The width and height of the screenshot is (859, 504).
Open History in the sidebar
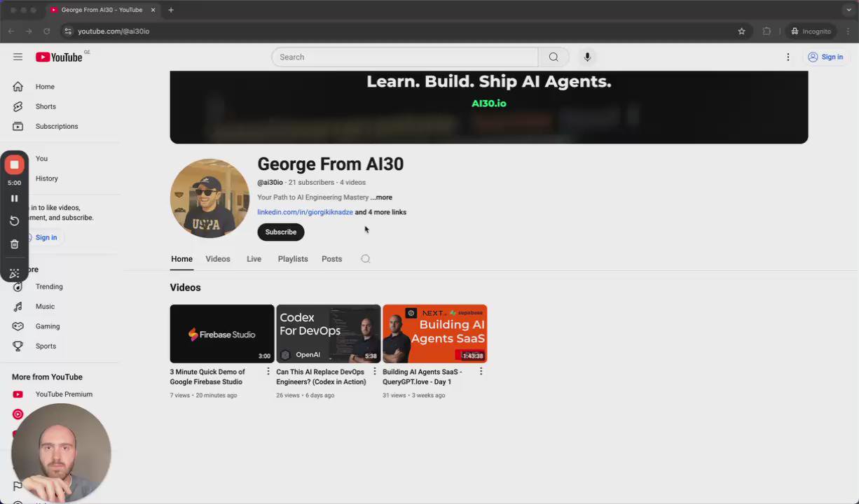point(47,178)
